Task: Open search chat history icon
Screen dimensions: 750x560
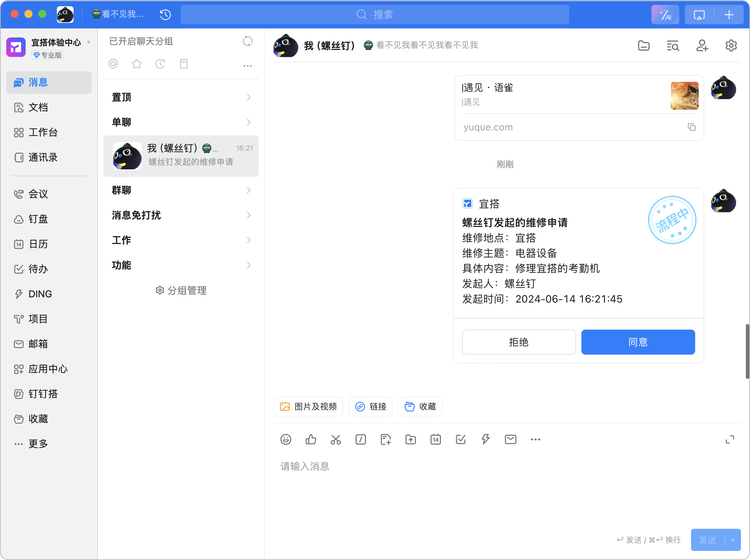Action: click(x=673, y=45)
